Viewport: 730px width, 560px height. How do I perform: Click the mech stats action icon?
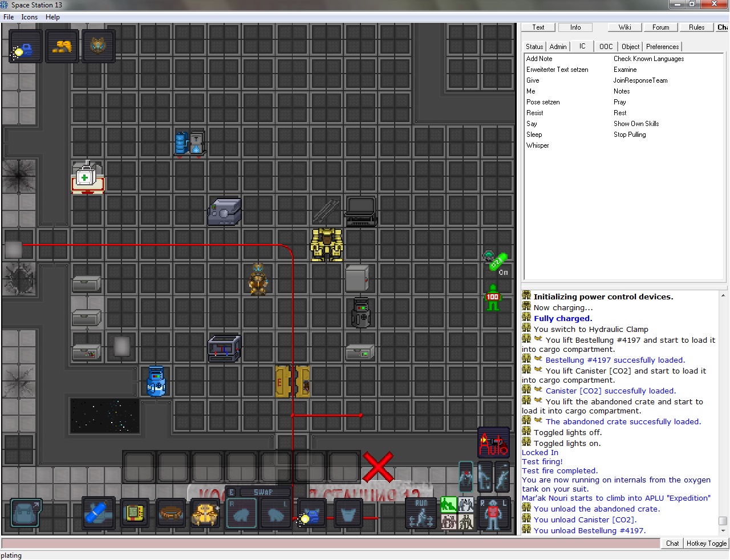pos(98,47)
